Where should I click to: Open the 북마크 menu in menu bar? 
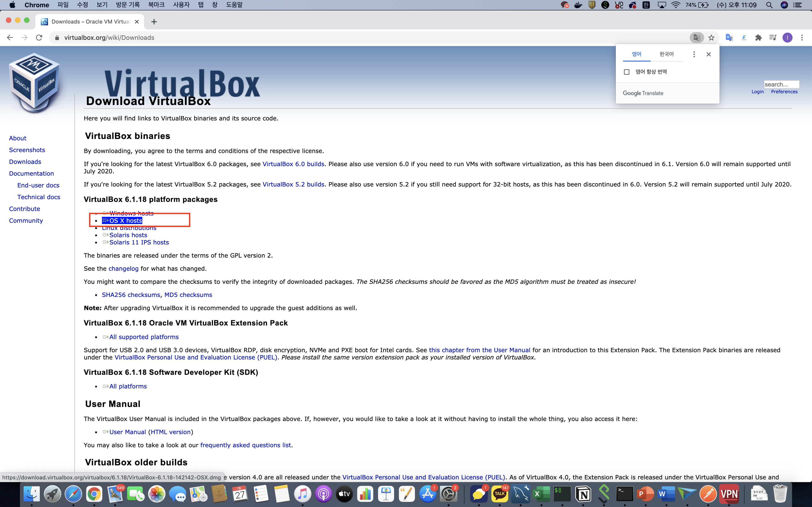click(156, 5)
